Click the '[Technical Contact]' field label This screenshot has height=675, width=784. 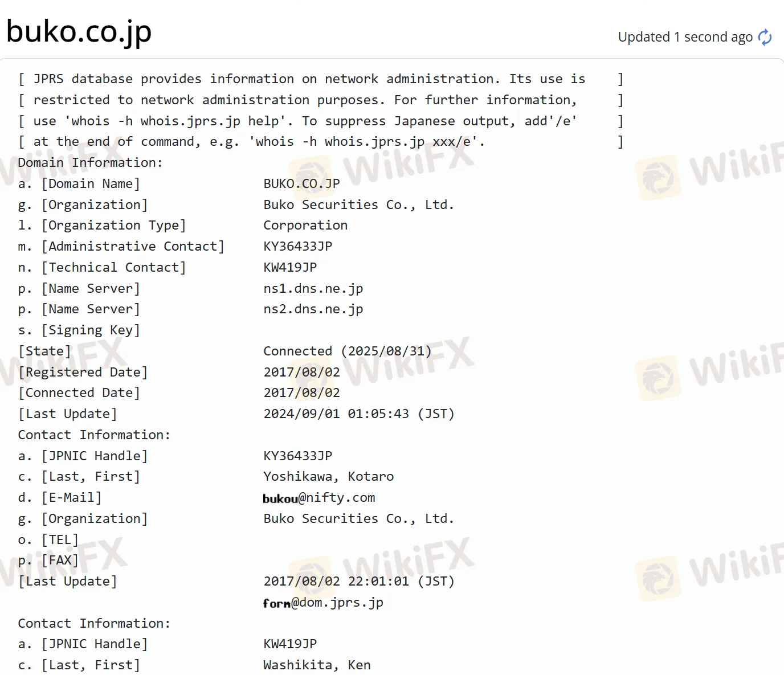coord(113,267)
